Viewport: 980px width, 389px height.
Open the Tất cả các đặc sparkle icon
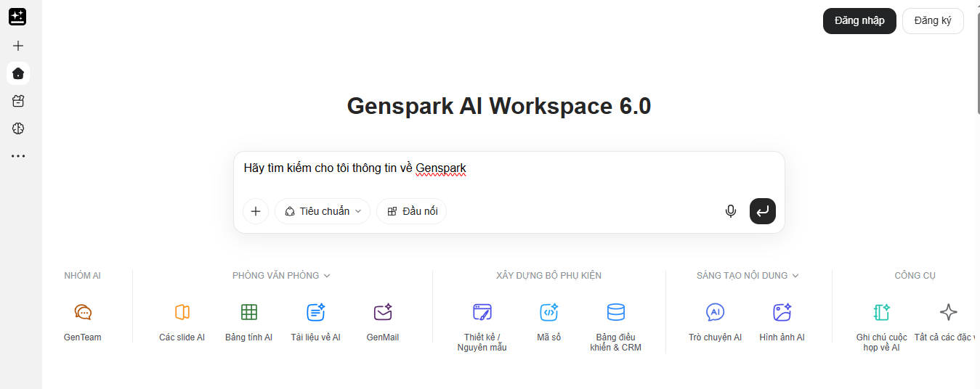tap(949, 313)
